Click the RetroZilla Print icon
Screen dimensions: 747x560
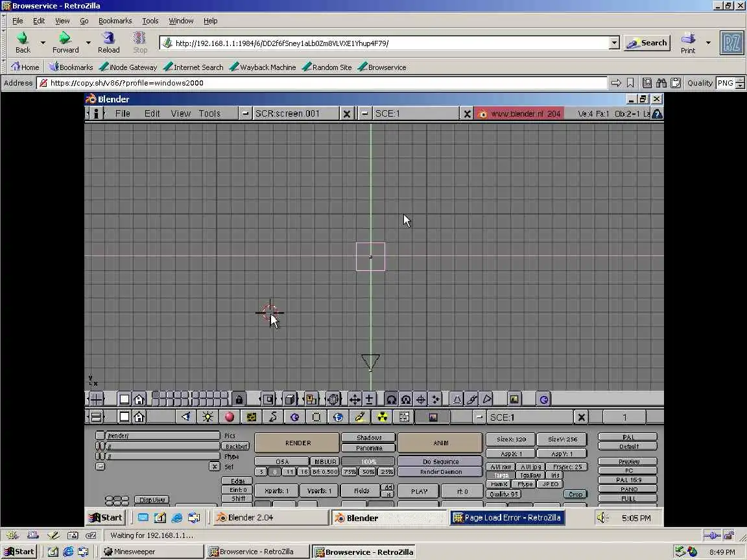pos(688,42)
